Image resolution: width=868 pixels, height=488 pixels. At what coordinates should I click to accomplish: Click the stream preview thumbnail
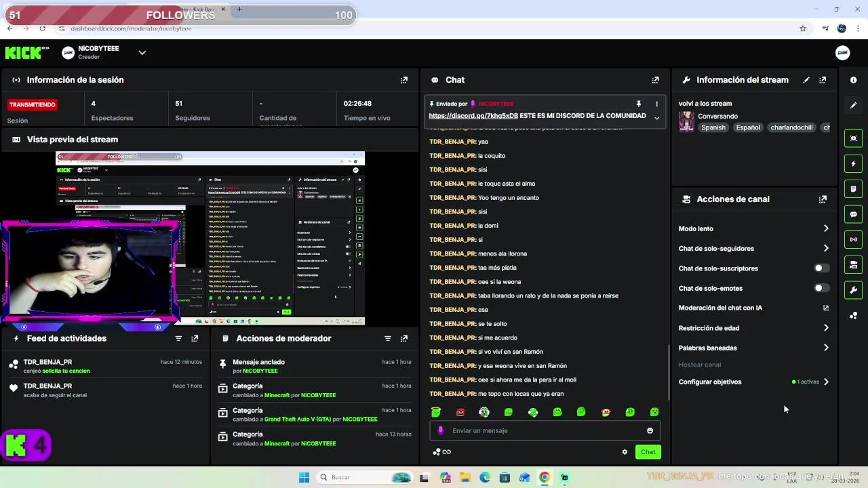[210, 238]
